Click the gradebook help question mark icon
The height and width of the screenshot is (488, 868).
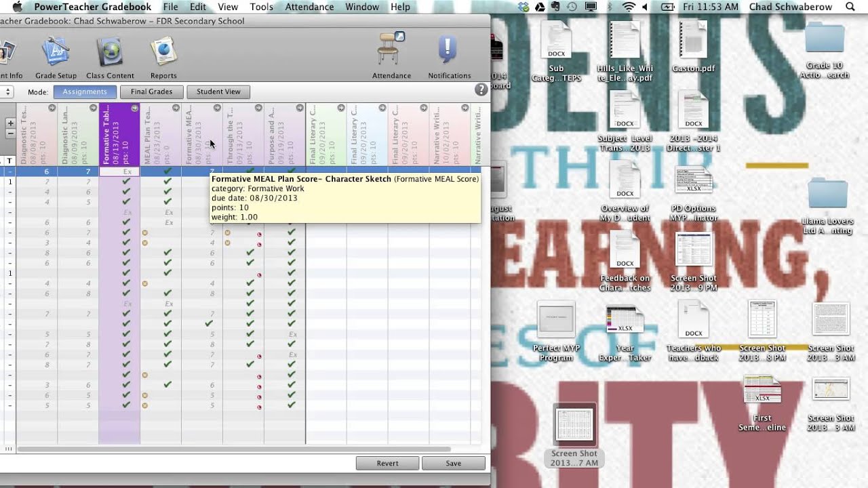pos(481,89)
